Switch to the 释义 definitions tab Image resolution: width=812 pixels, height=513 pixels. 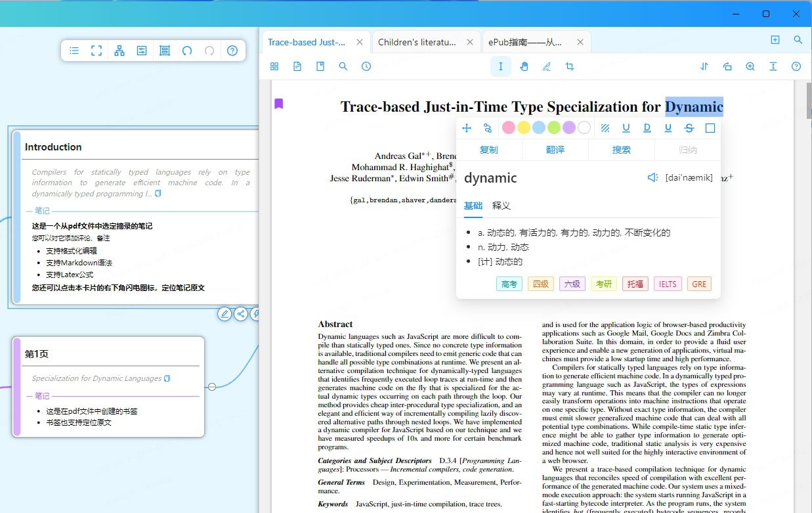tap(502, 206)
